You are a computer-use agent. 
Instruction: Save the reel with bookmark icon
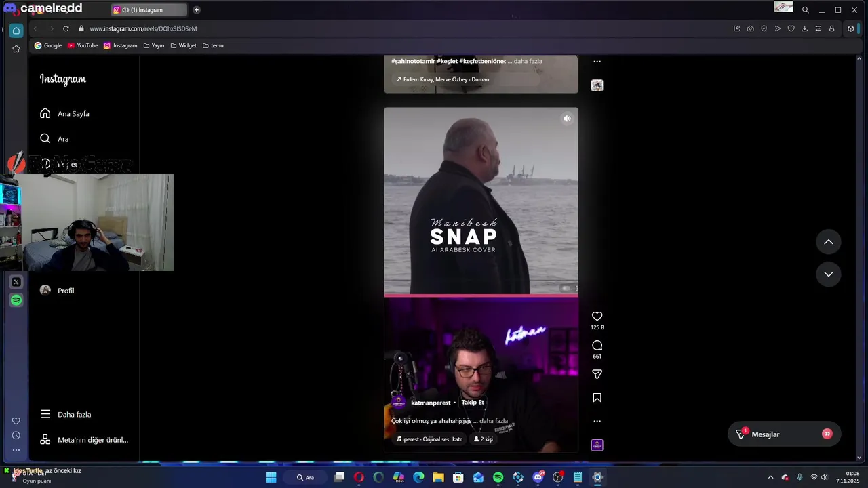coord(597,398)
